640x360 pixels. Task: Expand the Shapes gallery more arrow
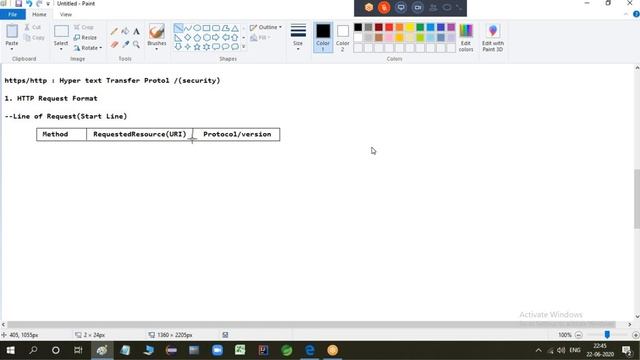(x=244, y=47)
